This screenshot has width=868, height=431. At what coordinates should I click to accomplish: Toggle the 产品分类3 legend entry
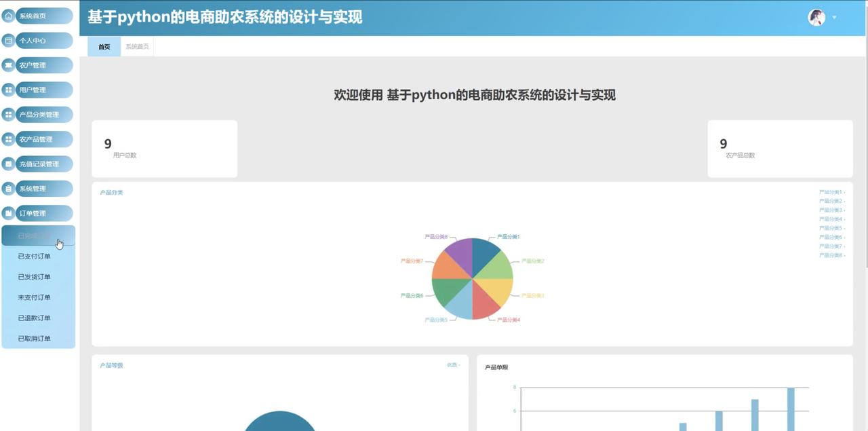pos(831,210)
